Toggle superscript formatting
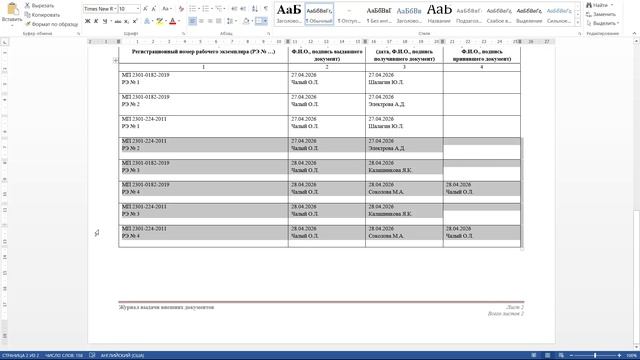The image size is (640, 360). [135, 21]
